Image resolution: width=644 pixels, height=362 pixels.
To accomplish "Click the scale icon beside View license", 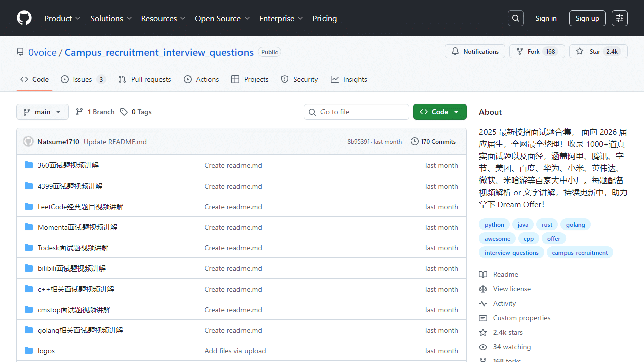I will coord(483,289).
